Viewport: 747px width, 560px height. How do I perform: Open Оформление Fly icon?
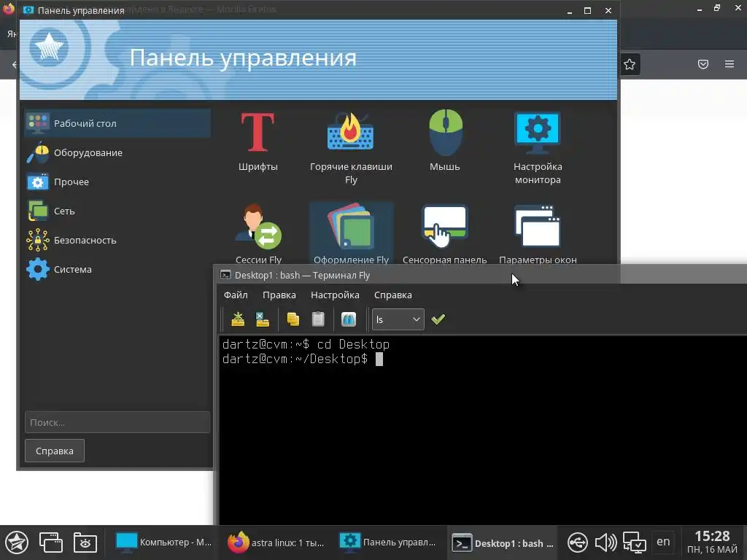[x=351, y=233]
